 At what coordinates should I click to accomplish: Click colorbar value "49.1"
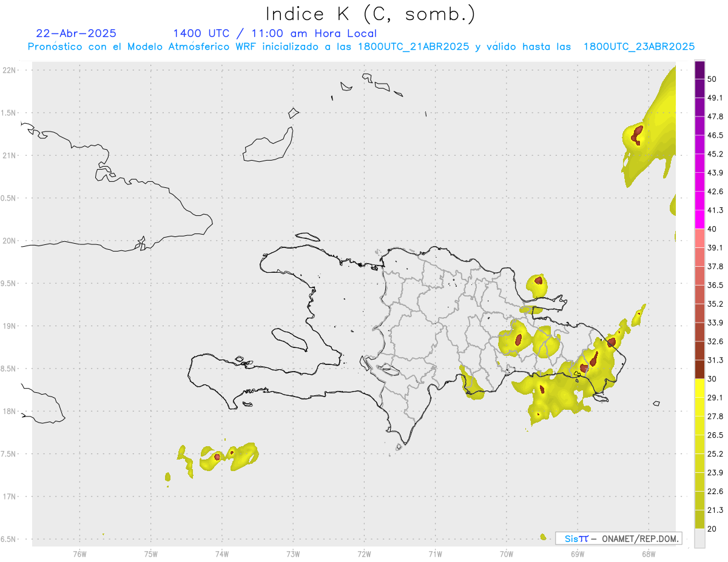[x=715, y=98]
